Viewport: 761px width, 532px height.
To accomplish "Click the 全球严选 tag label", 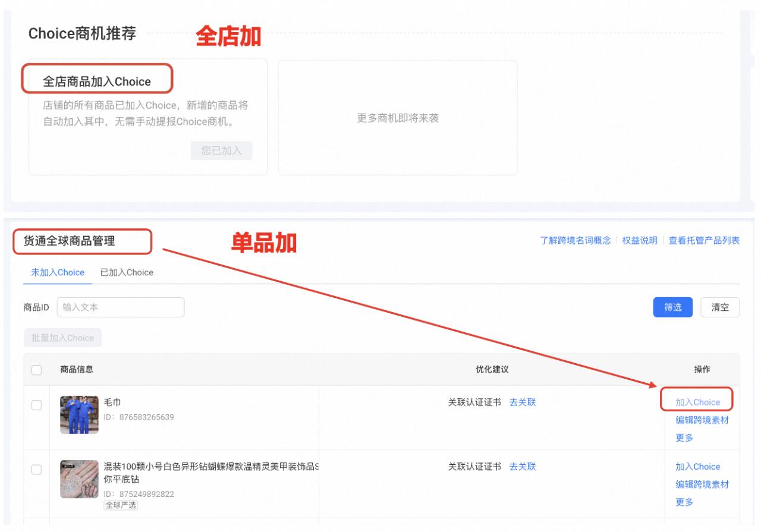I will tap(121, 505).
